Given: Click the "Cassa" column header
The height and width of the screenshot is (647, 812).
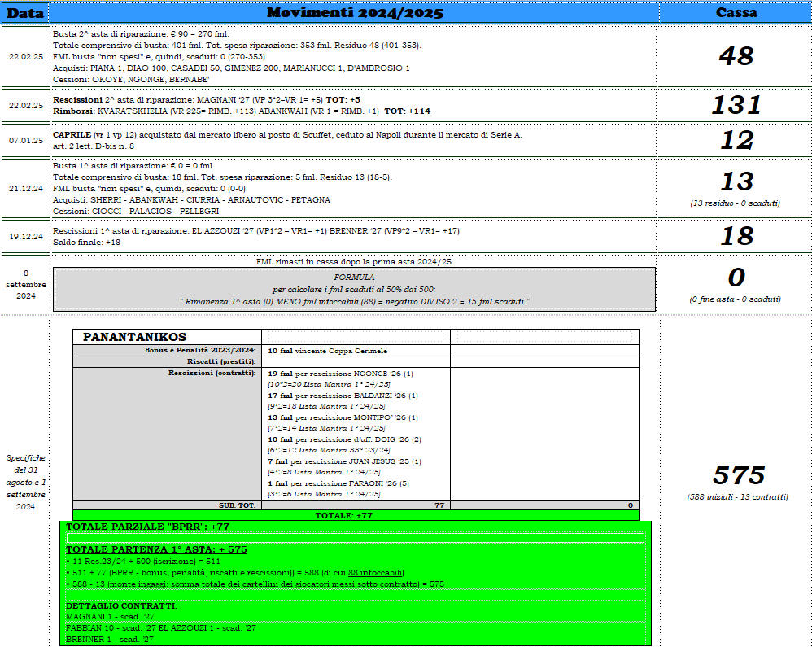Looking at the screenshot, I should tap(735, 12).
